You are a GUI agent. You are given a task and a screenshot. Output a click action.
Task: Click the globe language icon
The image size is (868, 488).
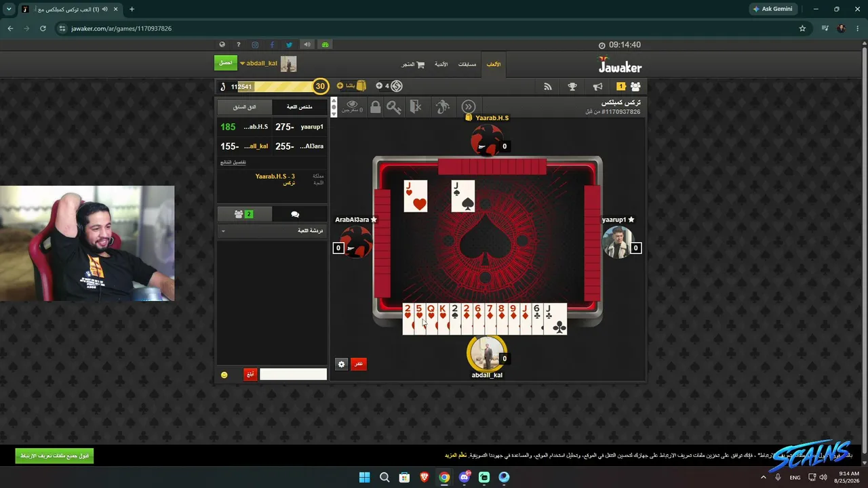[222, 45]
